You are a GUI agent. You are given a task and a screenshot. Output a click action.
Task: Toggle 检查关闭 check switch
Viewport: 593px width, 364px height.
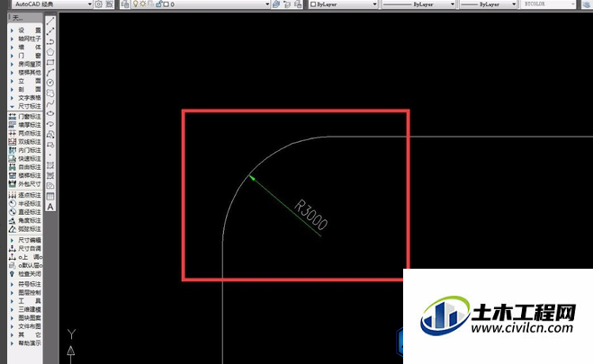[25, 274]
